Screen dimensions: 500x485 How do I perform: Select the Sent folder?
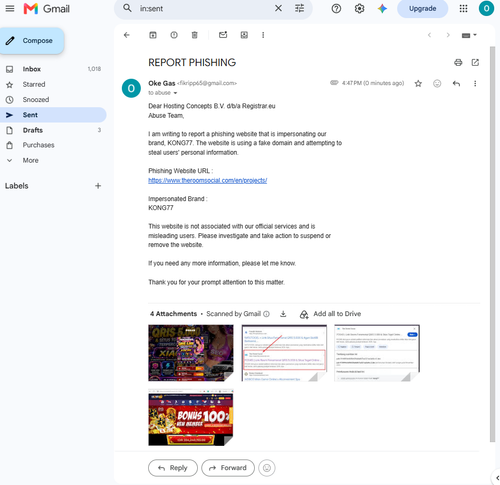[53, 115]
